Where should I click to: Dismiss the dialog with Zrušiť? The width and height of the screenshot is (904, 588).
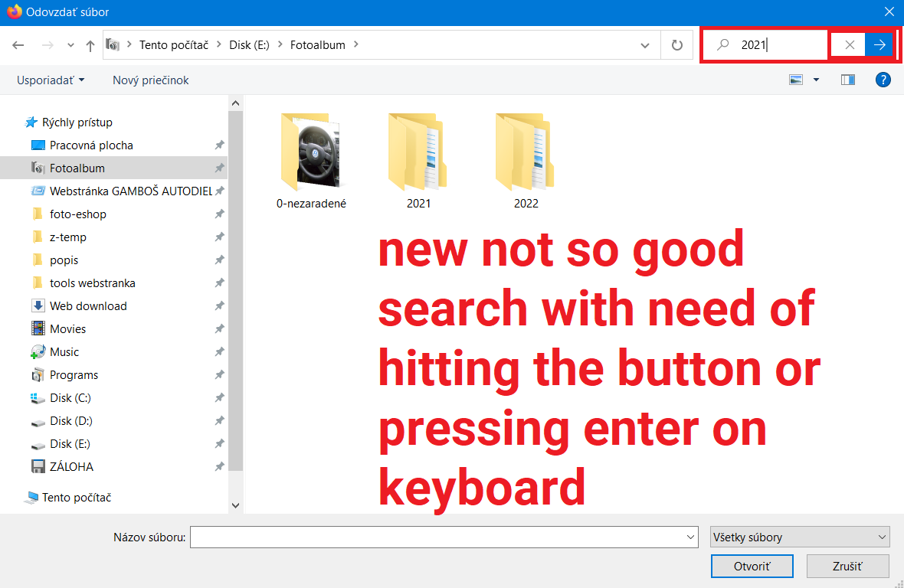pyautogui.click(x=847, y=566)
